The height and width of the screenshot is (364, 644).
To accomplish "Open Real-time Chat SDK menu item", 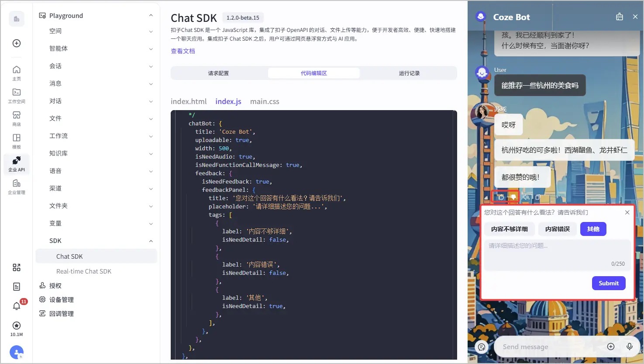I will tap(84, 271).
